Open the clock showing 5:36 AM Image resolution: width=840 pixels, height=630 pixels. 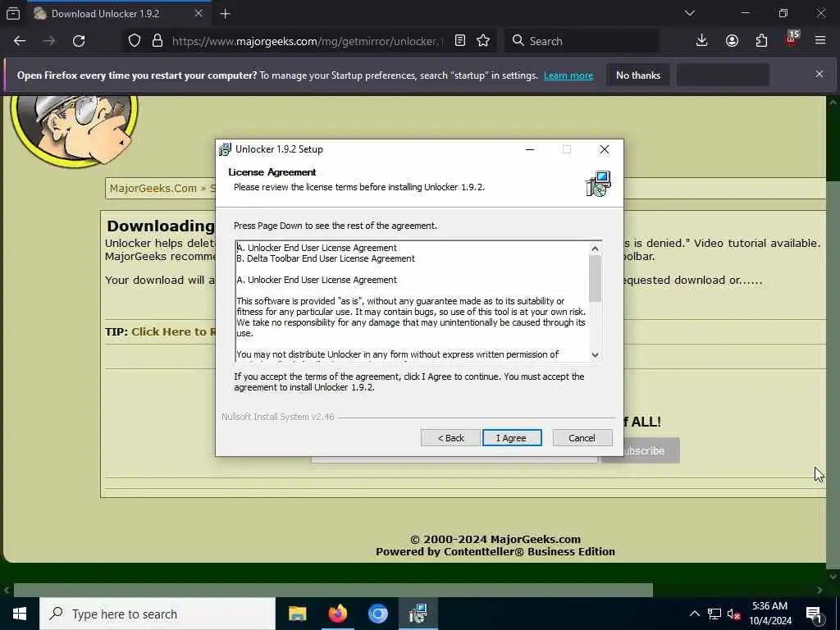[x=769, y=614]
